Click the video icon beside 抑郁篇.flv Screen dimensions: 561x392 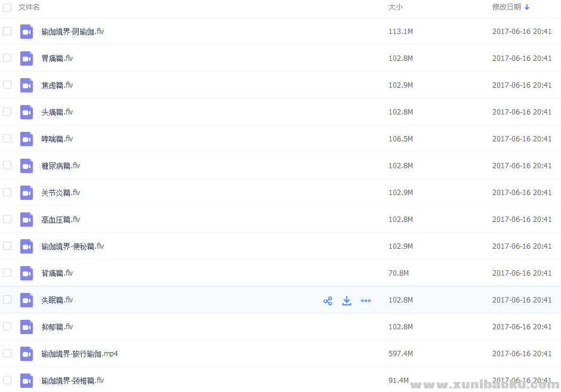(26, 326)
